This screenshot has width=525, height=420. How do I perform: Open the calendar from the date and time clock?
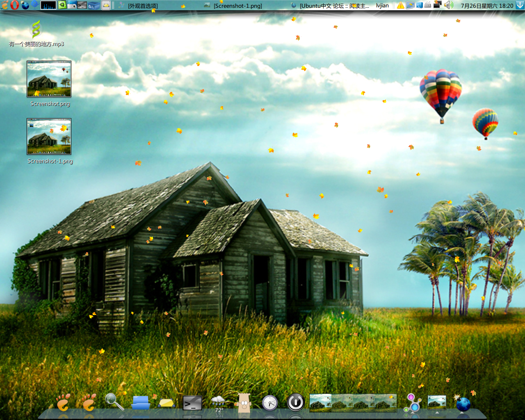point(487,6)
